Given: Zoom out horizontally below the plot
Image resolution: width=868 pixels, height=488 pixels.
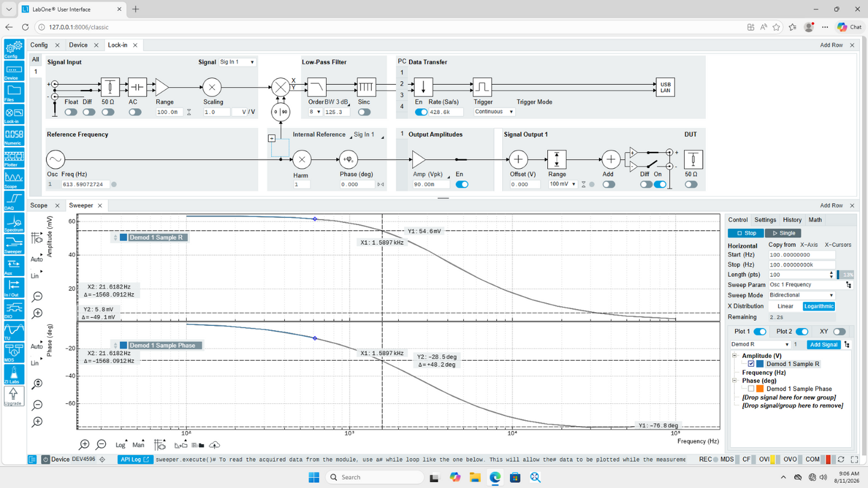Looking at the screenshot, I should [101, 445].
